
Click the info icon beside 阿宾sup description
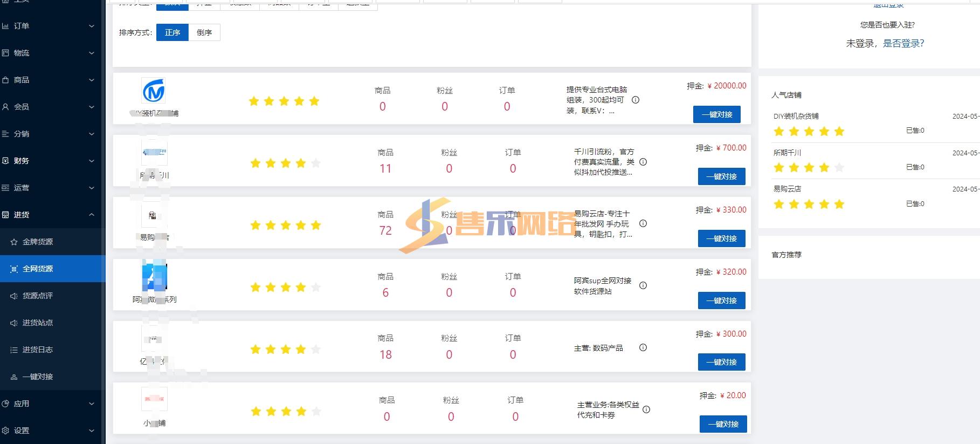point(643,286)
